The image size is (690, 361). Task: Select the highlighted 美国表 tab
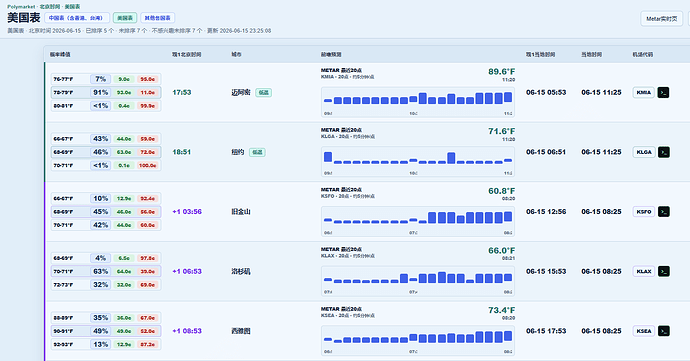coord(125,18)
